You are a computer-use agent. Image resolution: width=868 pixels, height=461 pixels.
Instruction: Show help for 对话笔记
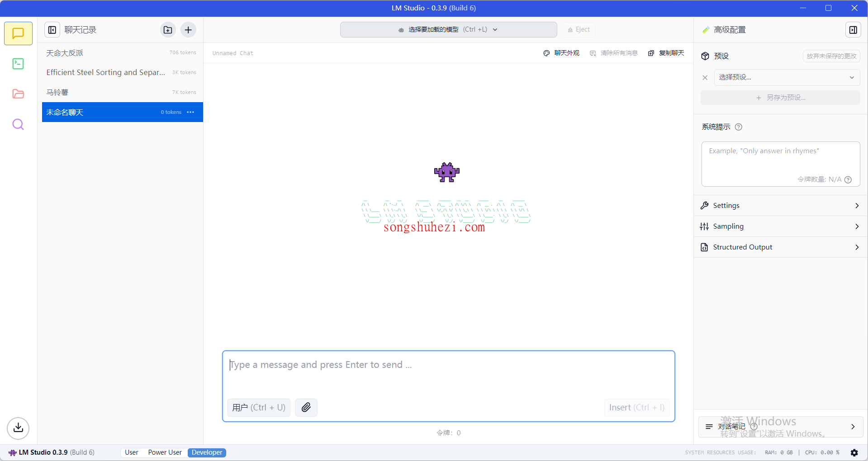754,426
